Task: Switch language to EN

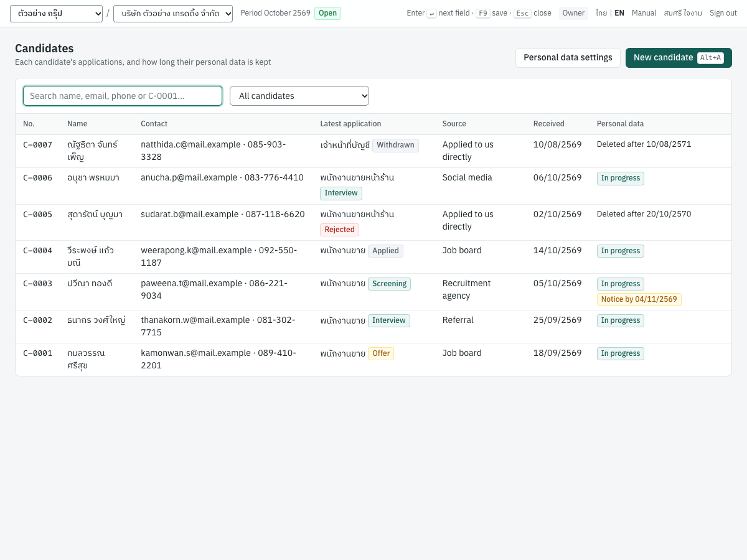Action: [619, 13]
